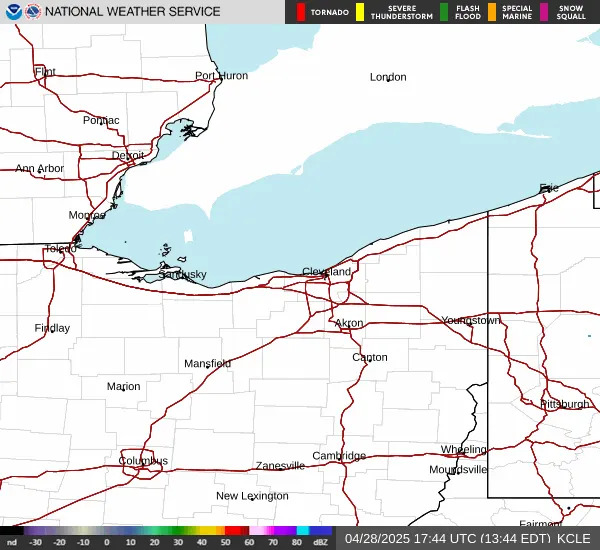
Task: Click the New Lexington city label
Action: [x=252, y=496]
